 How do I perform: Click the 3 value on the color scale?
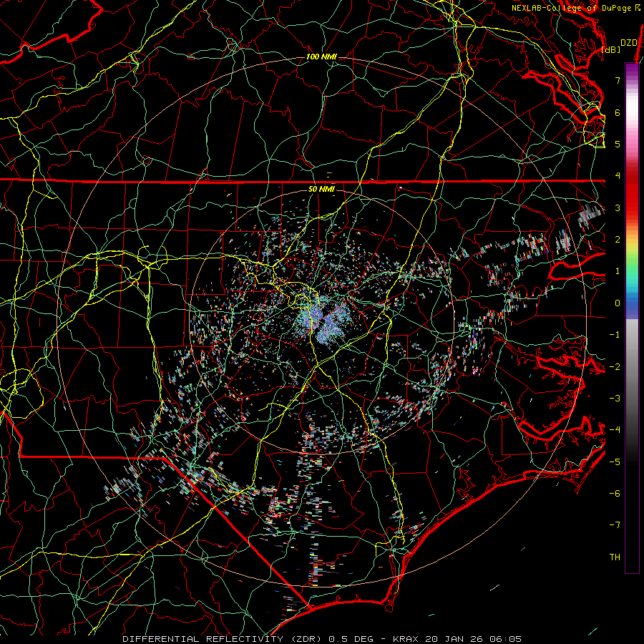tap(618, 208)
